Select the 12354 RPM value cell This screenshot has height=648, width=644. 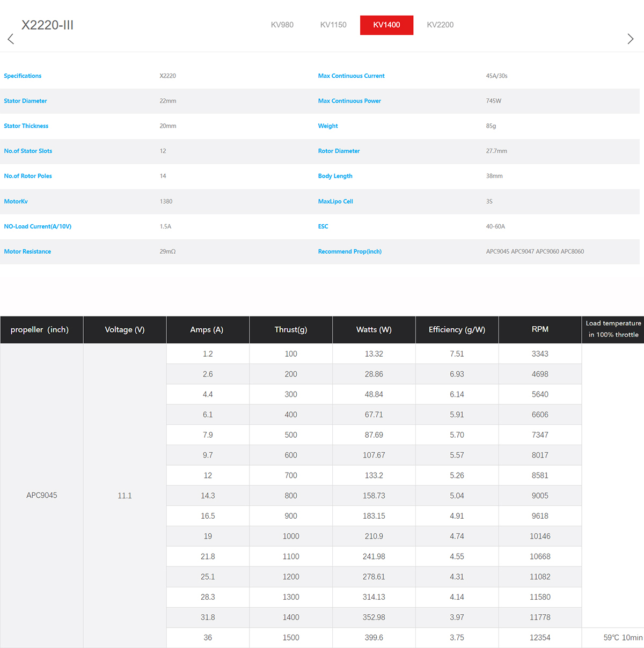click(540, 637)
